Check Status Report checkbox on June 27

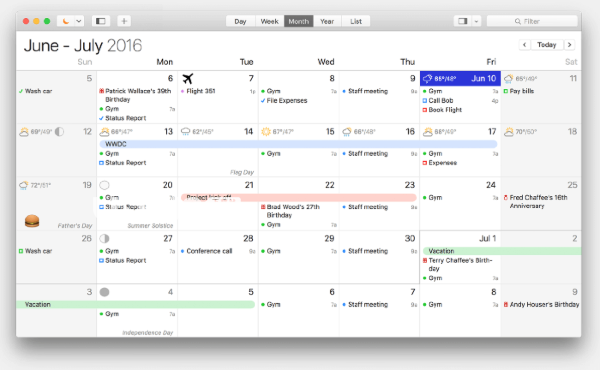tap(101, 261)
